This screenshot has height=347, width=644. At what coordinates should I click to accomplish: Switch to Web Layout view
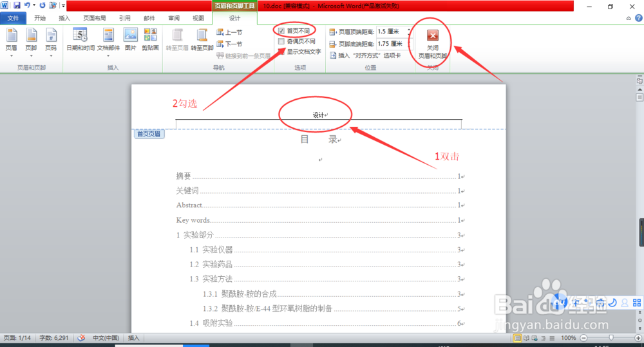pyautogui.click(x=535, y=338)
